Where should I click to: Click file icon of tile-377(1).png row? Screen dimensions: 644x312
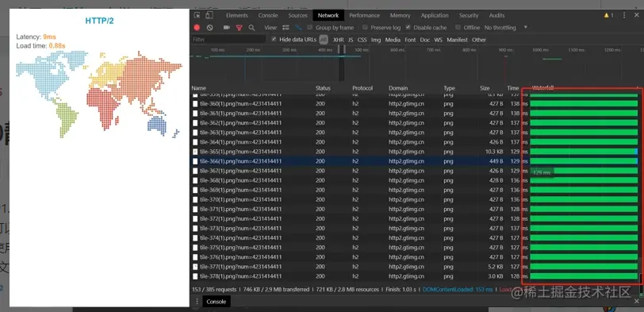click(x=195, y=267)
